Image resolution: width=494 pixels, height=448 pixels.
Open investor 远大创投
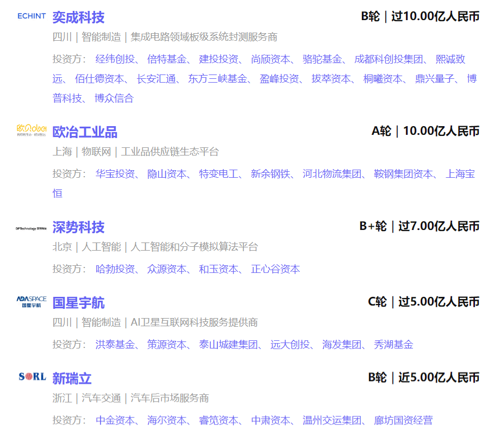290,345
